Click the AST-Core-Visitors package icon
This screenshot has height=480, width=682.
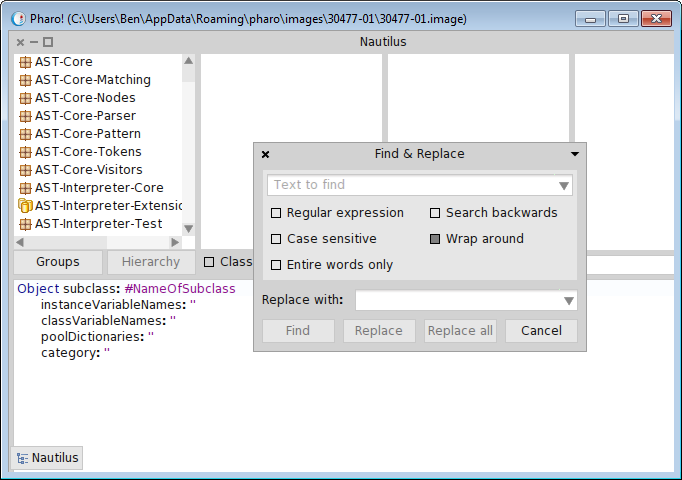tap(25, 170)
